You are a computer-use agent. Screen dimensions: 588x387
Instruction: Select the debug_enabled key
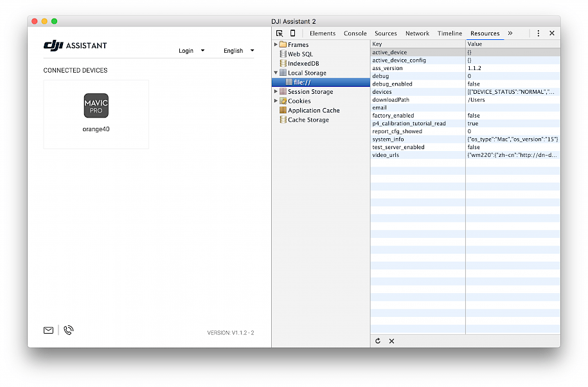[x=392, y=84]
